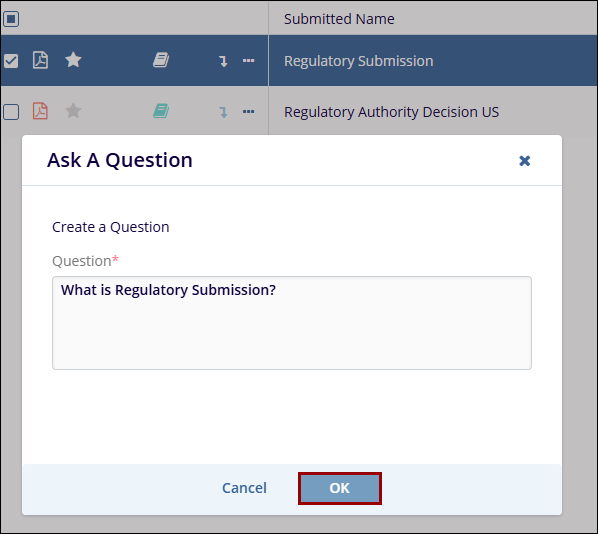The height and width of the screenshot is (534, 598).
Task: Click the Submitted Name column header
Action: [339, 19]
